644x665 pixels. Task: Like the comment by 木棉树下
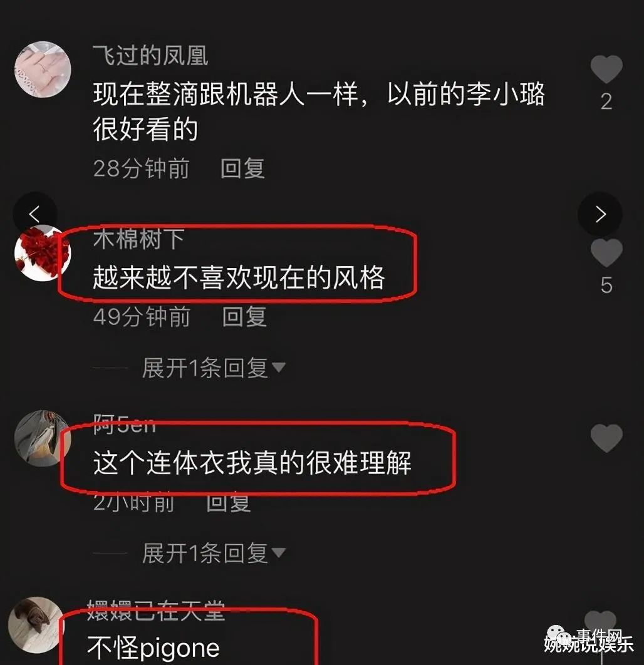point(606,253)
